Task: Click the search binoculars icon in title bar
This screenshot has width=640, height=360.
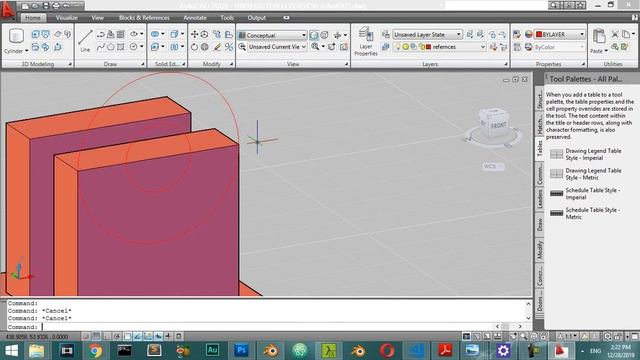Action: click(554, 5)
